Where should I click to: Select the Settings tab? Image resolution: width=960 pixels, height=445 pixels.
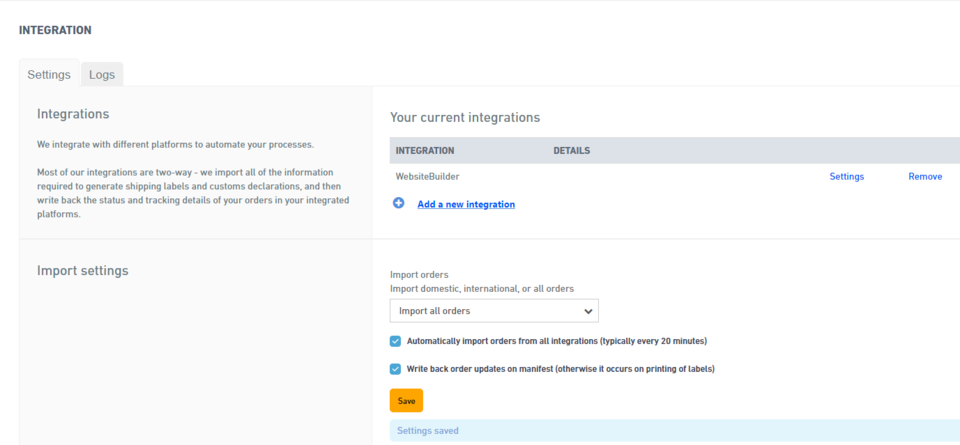point(49,74)
